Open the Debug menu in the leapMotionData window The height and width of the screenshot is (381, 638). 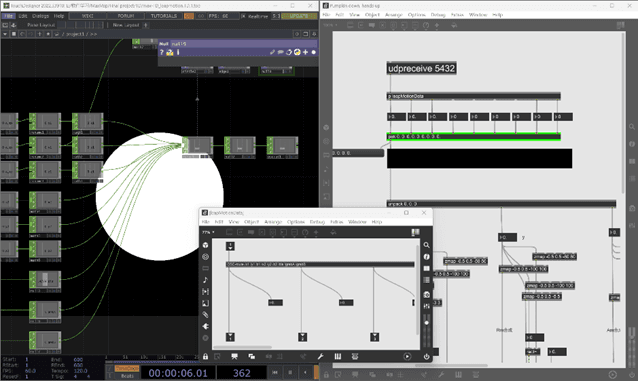point(317,222)
